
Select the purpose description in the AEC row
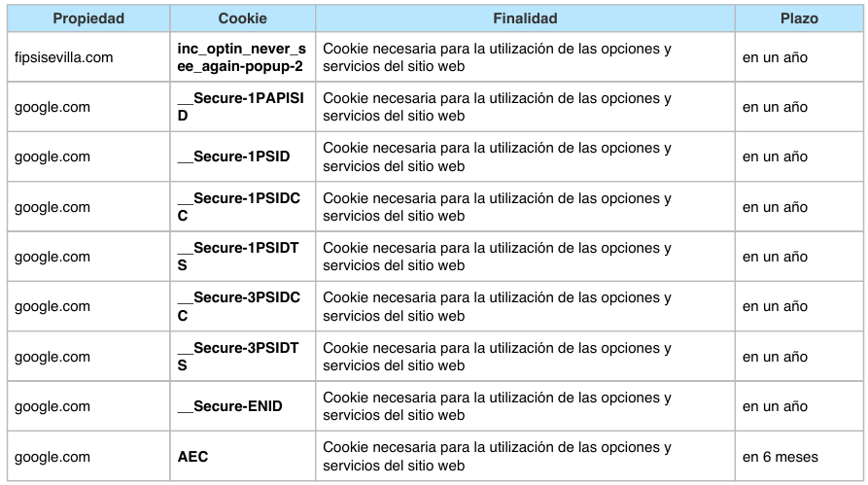[x=497, y=457]
